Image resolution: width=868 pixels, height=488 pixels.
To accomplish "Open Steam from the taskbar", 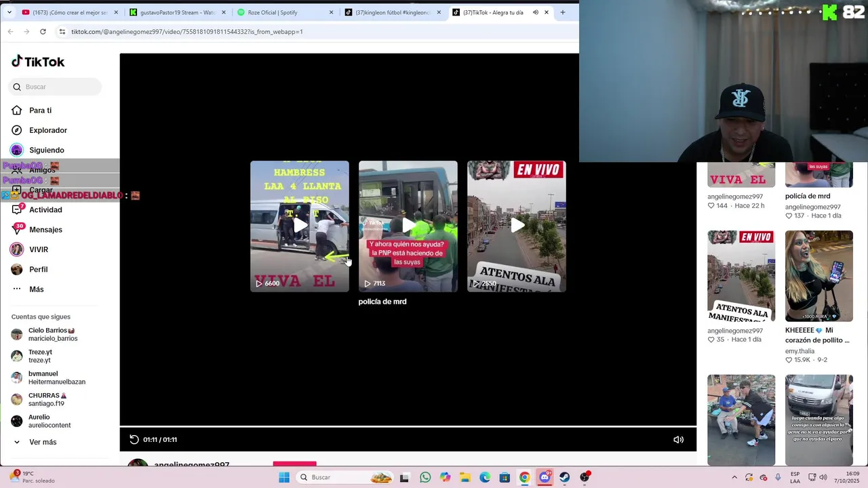I will [564, 477].
